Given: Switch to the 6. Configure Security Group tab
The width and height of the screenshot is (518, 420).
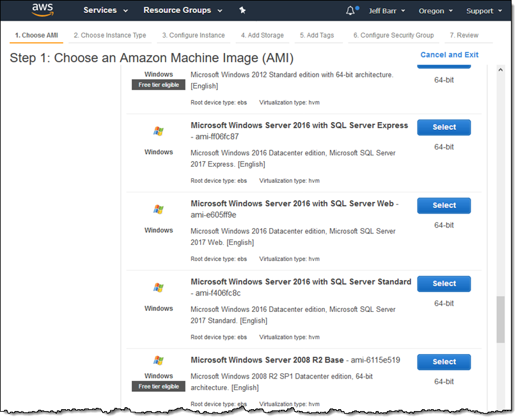Looking at the screenshot, I should coord(393,35).
